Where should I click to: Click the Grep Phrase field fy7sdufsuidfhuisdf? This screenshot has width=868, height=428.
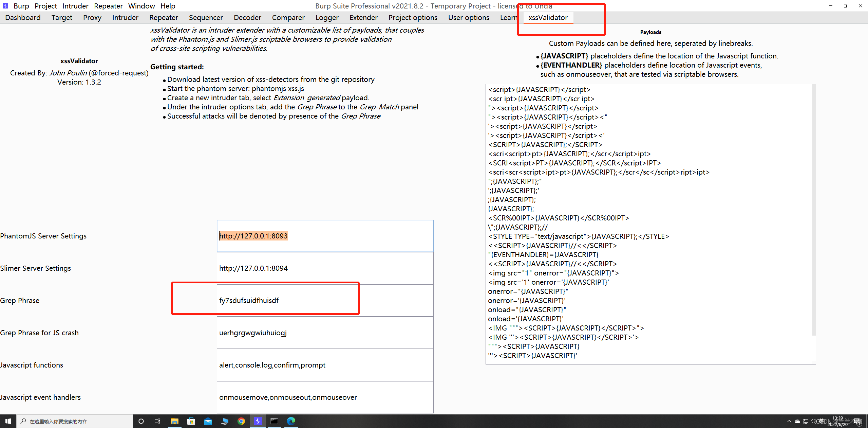click(x=325, y=301)
